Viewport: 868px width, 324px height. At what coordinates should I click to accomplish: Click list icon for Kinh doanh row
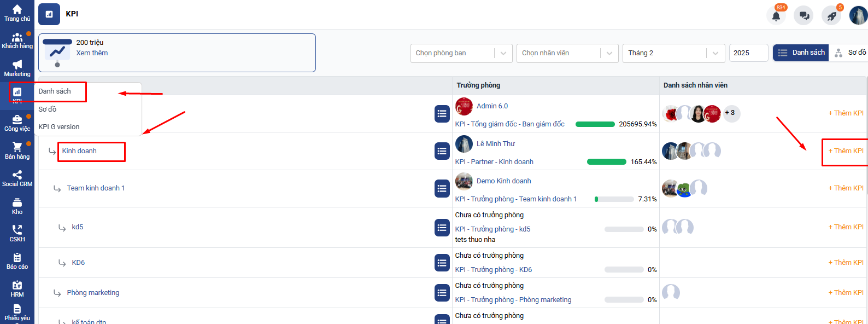[442, 151]
